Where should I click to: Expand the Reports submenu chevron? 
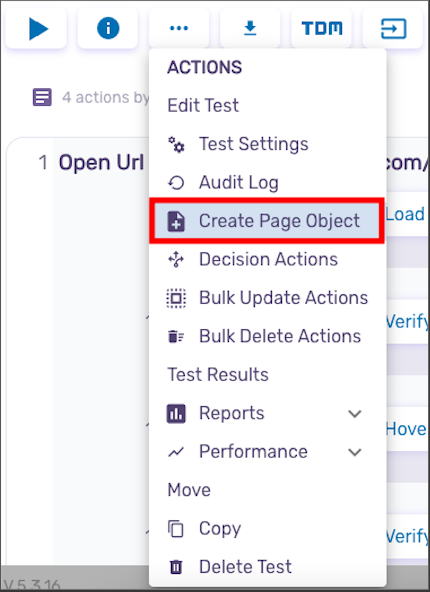[x=355, y=414]
